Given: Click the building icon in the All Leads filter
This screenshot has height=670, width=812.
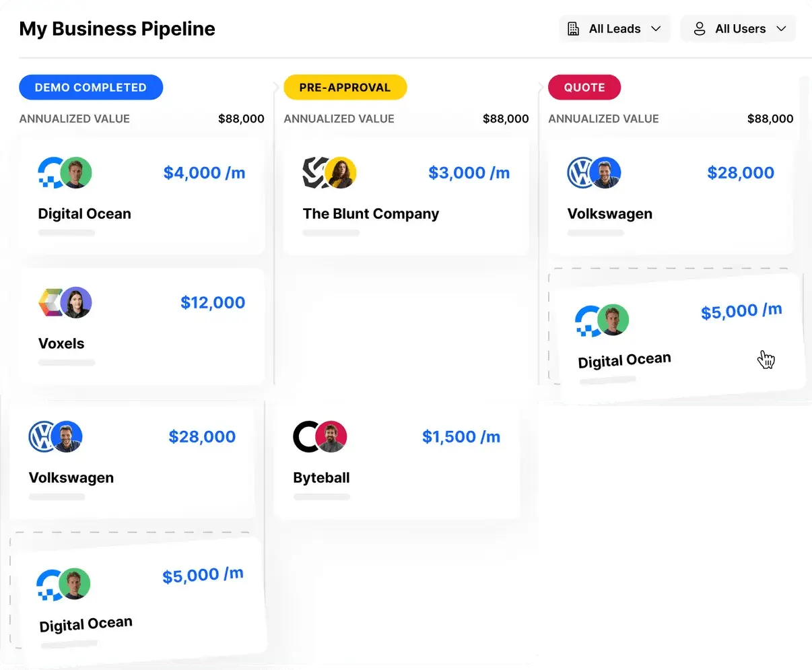Looking at the screenshot, I should pyautogui.click(x=573, y=28).
